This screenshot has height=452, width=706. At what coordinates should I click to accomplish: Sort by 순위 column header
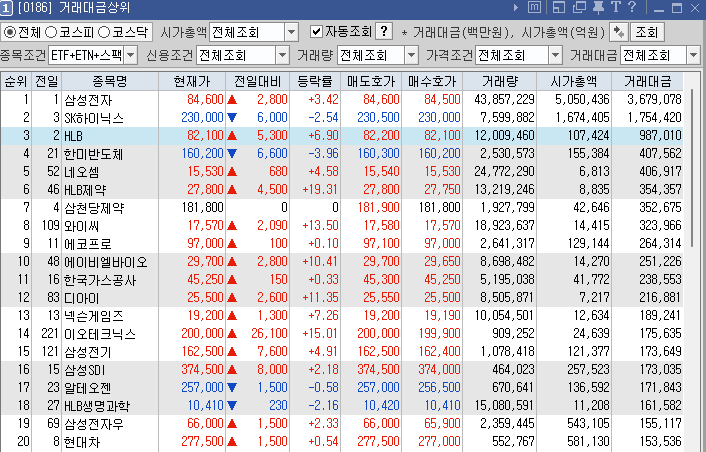[x=16, y=81]
